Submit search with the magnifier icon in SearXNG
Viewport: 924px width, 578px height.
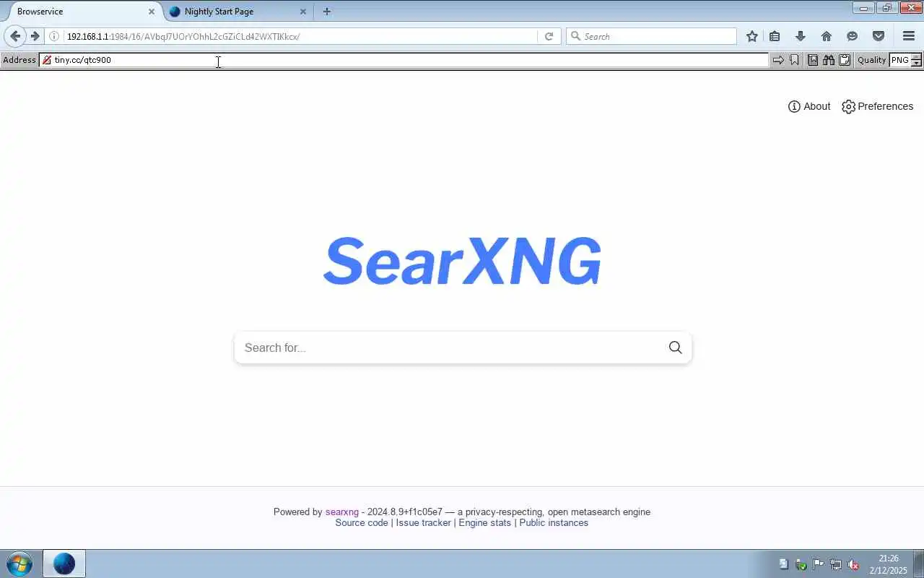coord(676,348)
